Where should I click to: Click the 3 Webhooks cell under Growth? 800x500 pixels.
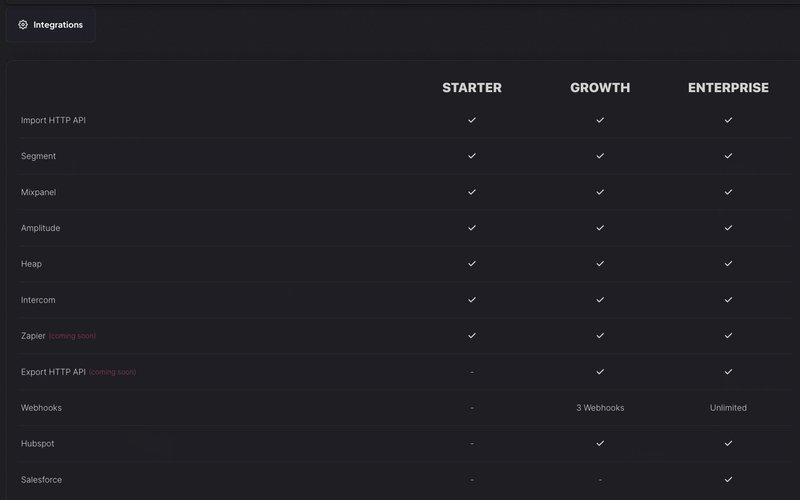coord(600,408)
